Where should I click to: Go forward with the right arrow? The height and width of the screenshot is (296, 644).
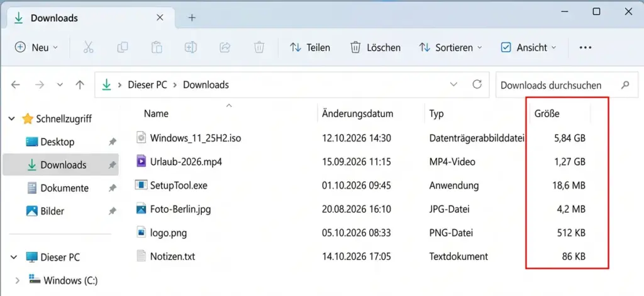[40, 85]
